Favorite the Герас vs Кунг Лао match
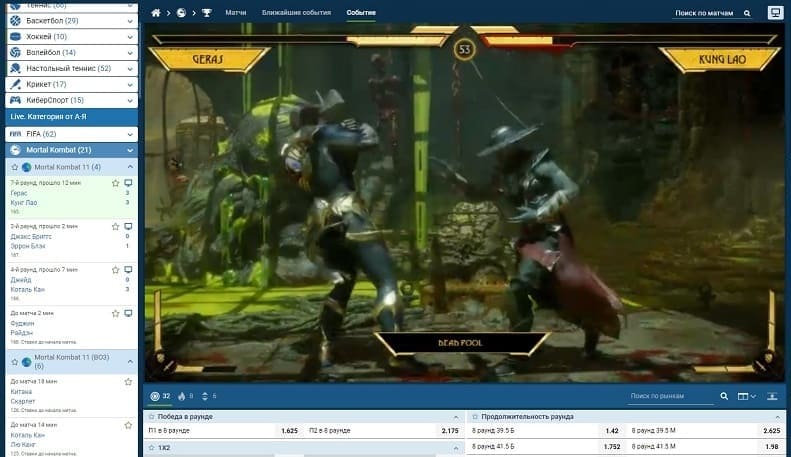 click(x=116, y=183)
